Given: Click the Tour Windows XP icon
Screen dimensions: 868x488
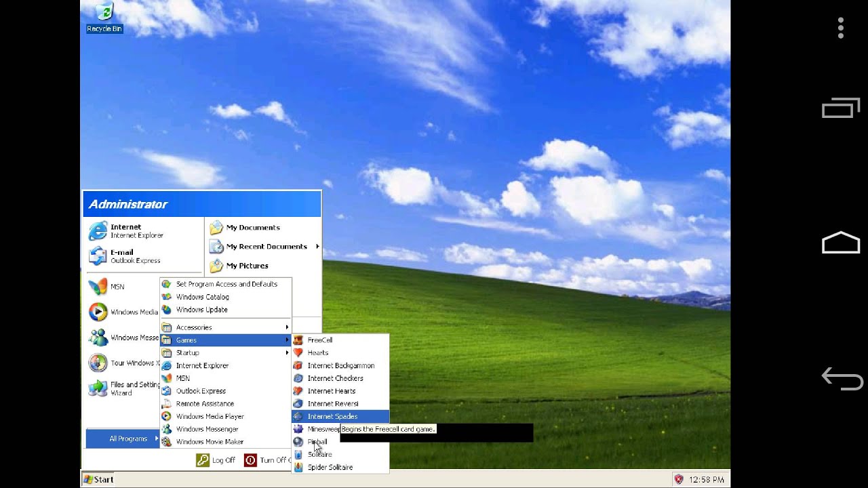Looking at the screenshot, I should point(98,363).
